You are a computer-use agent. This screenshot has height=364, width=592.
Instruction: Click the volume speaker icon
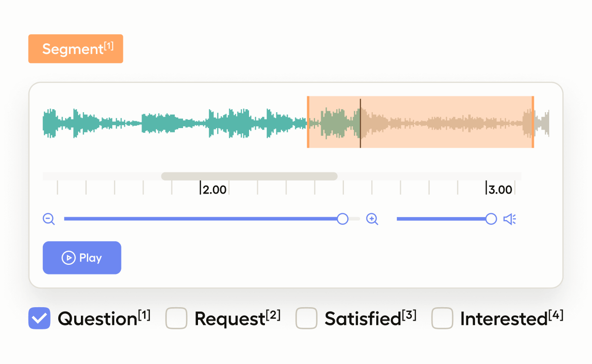(510, 220)
